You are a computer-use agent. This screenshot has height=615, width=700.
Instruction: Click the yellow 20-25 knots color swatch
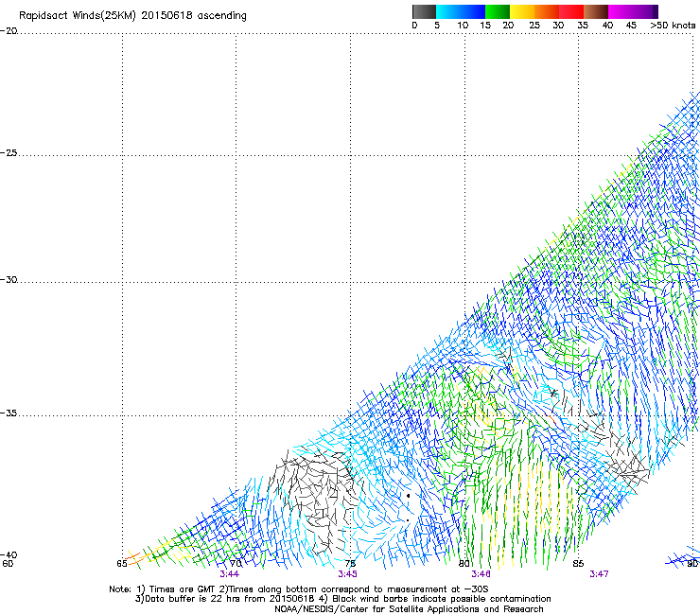click(522, 11)
